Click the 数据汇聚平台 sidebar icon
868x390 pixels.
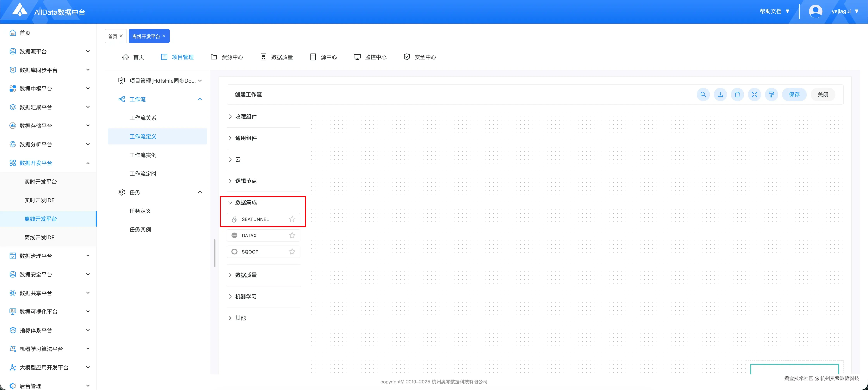click(x=13, y=107)
